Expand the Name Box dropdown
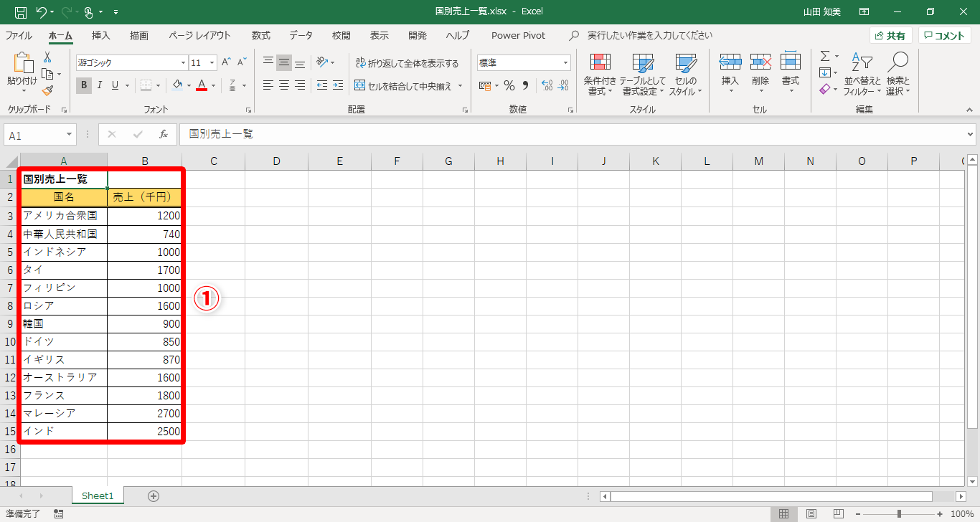The height and width of the screenshot is (522, 980). pos(70,135)
